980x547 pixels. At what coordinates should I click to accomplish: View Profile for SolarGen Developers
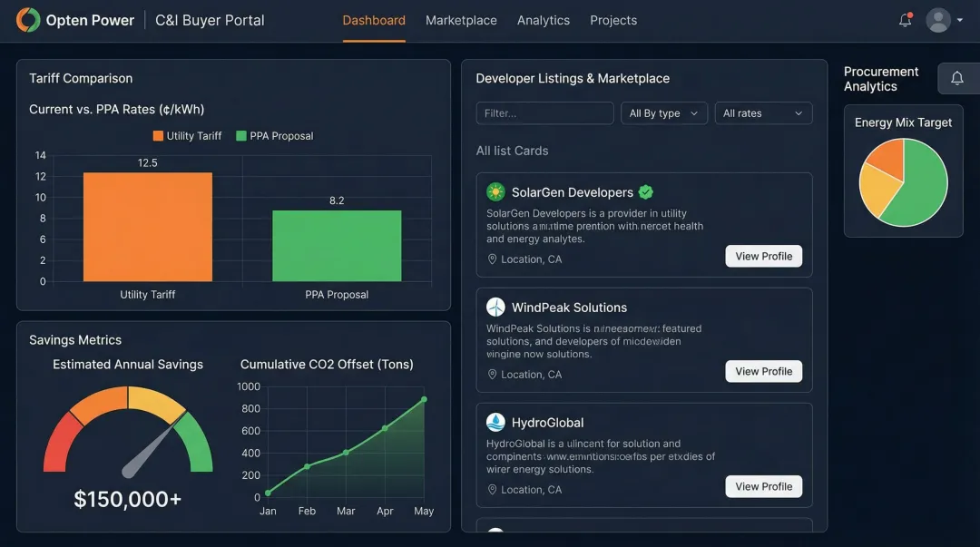(x=763, y=256)
